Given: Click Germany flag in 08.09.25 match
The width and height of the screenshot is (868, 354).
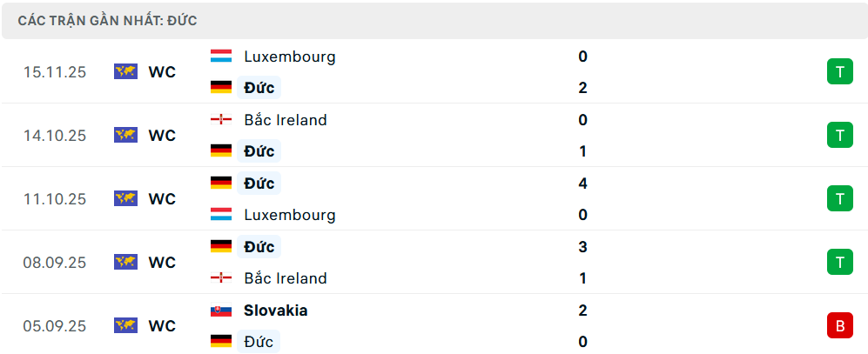Looking at the screenshot, I should click(x=221, y=247).
